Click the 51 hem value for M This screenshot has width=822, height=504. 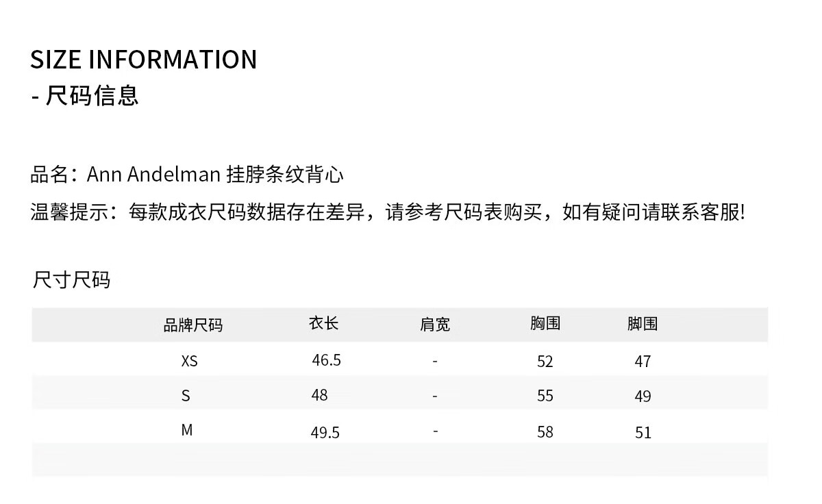click(x=643, y=433)
